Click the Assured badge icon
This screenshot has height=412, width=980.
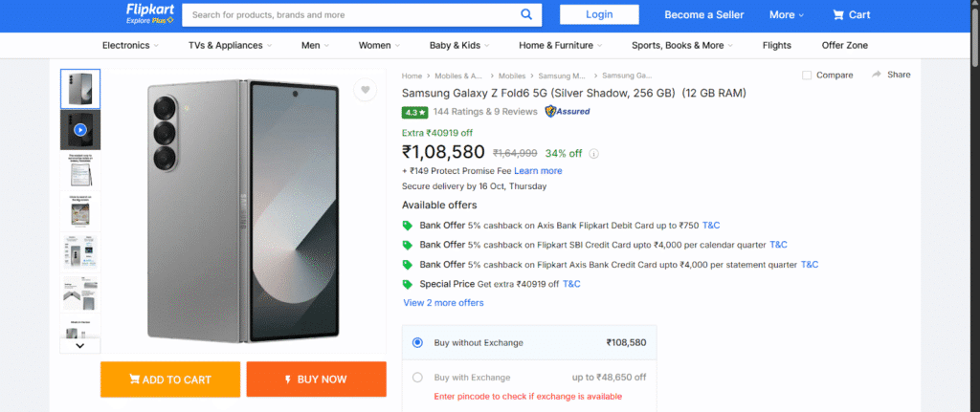point(567,112)
